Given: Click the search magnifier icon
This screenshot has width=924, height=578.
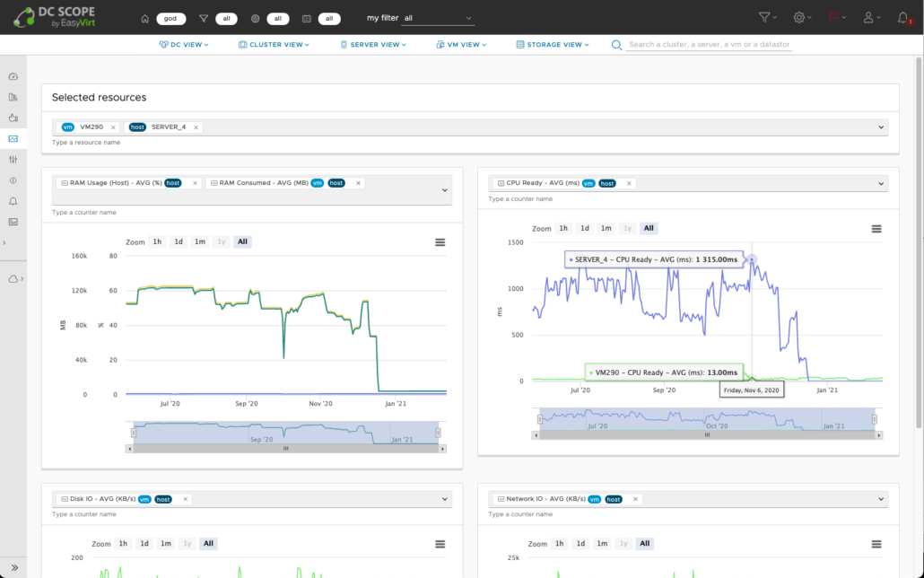Looking at the screenshot, I should [616, 45].
